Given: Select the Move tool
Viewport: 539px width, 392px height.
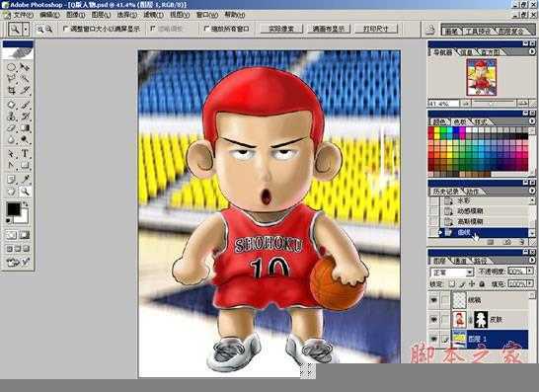Looking at the screenshot, I should (x=25, y=67).
